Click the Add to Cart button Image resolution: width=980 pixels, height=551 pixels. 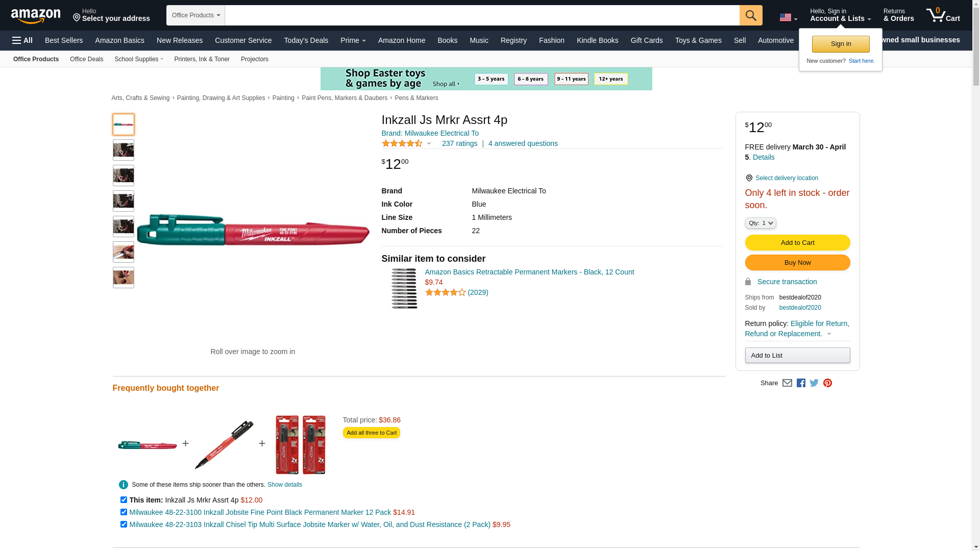pos(797,243)
